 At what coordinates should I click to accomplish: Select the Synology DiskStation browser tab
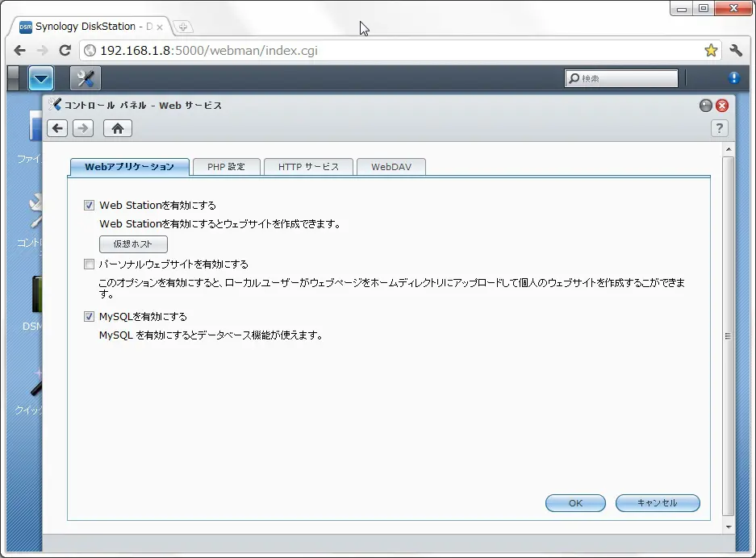90,27
